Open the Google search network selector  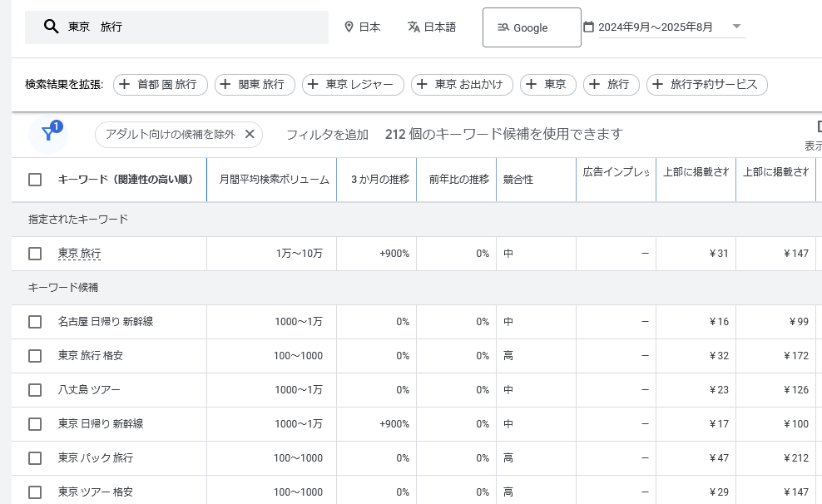[532, 28]
